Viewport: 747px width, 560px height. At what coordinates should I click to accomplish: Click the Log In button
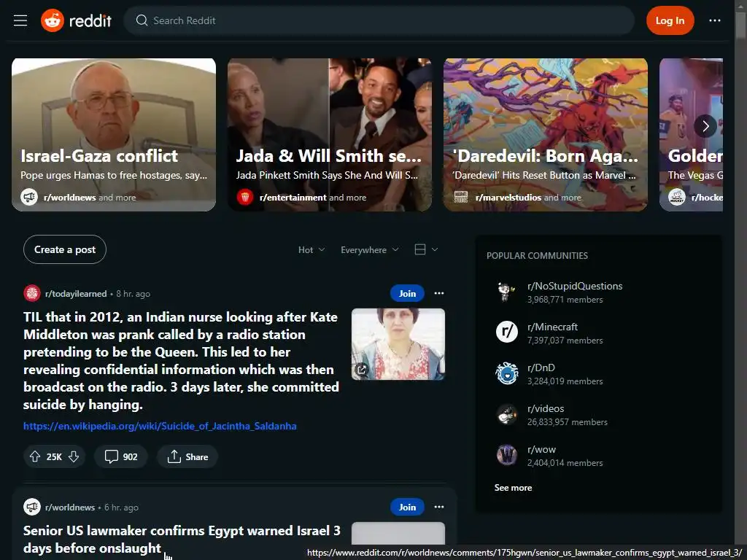point(670,20)
